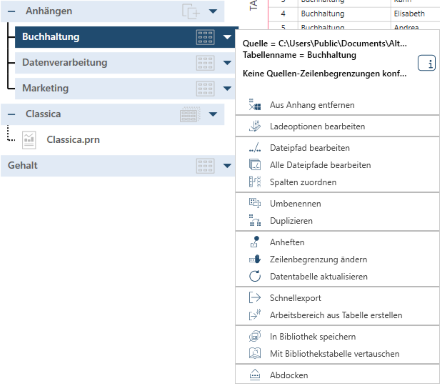Collapse the Classica group
This screenshot has width=440, height=384.
click(x=11, y=114)
